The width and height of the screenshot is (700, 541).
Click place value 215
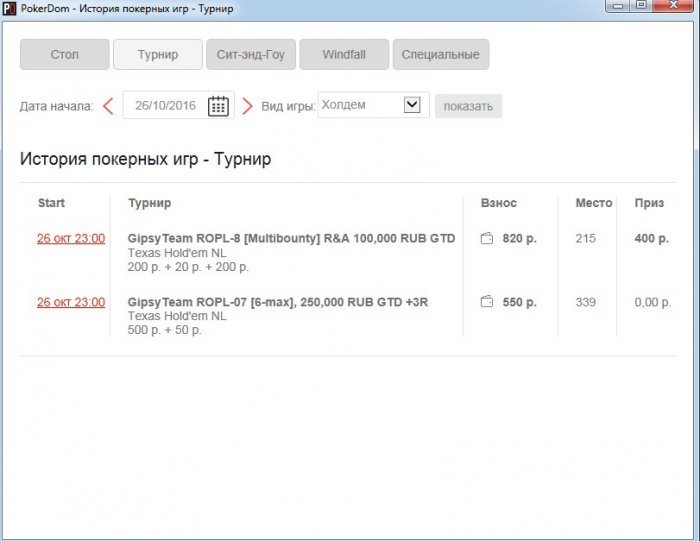click(x=585, y=238)
